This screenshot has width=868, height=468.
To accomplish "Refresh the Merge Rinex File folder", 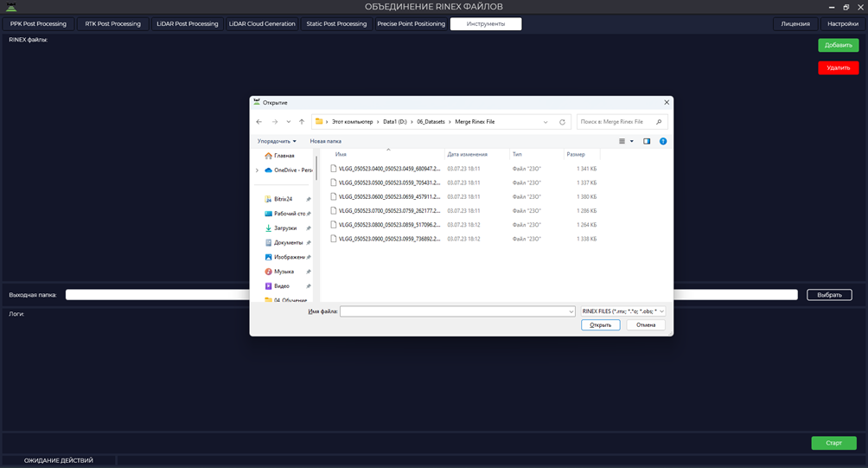I will [562, 122].
